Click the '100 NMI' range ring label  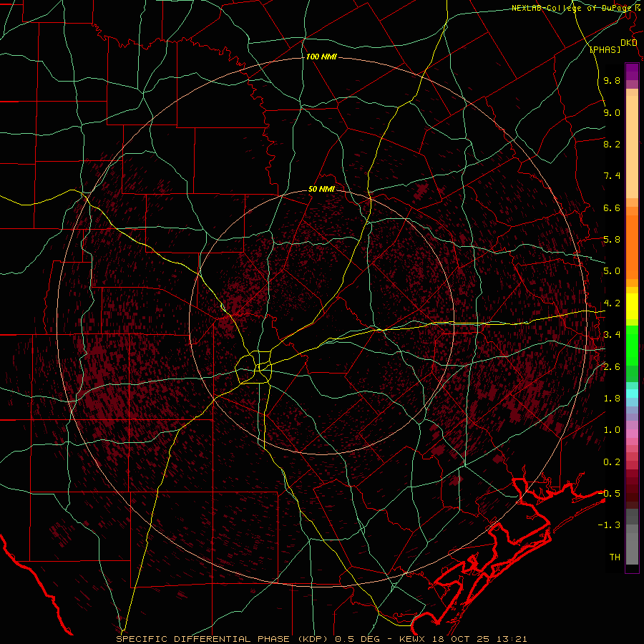click(321, 57)
